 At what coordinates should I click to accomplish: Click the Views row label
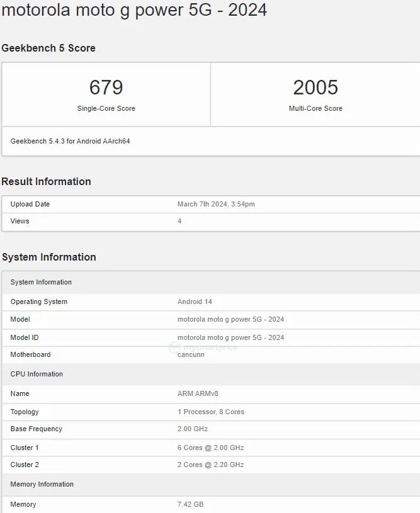[x=20, y=221]
